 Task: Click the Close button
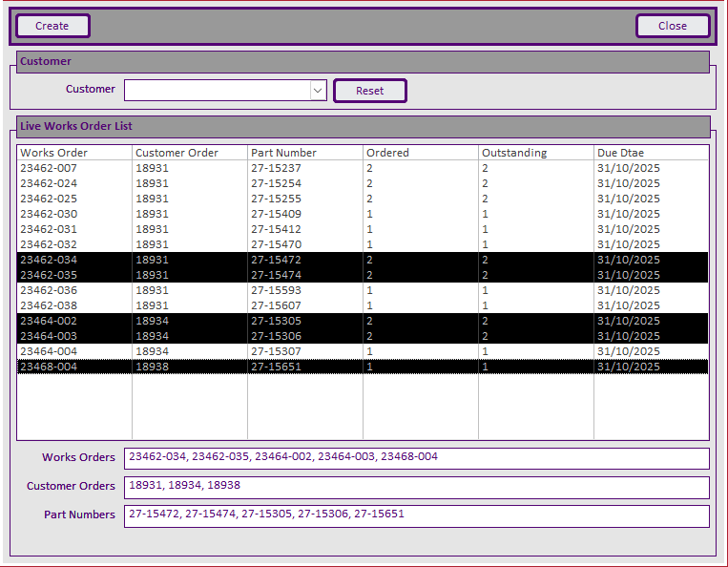tap(673, 26)
